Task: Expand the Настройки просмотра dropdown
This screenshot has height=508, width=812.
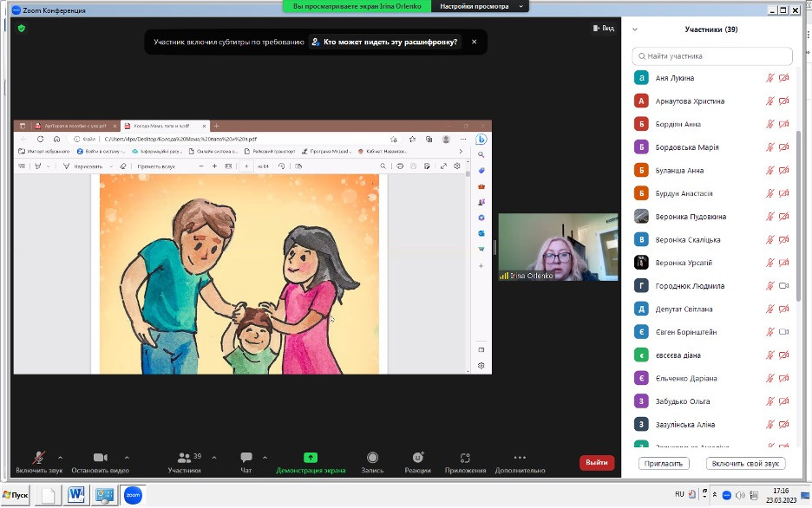Action: click(x=482, y=6)
